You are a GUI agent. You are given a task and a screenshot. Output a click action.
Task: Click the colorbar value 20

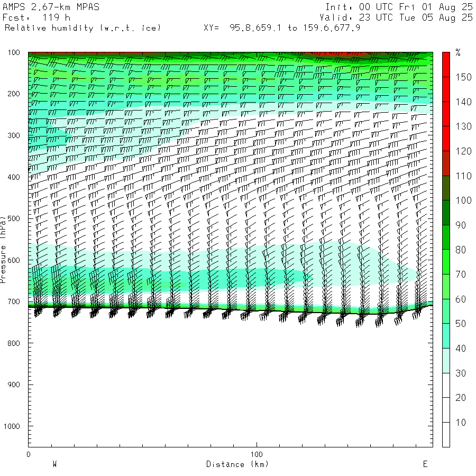(461, 398)
